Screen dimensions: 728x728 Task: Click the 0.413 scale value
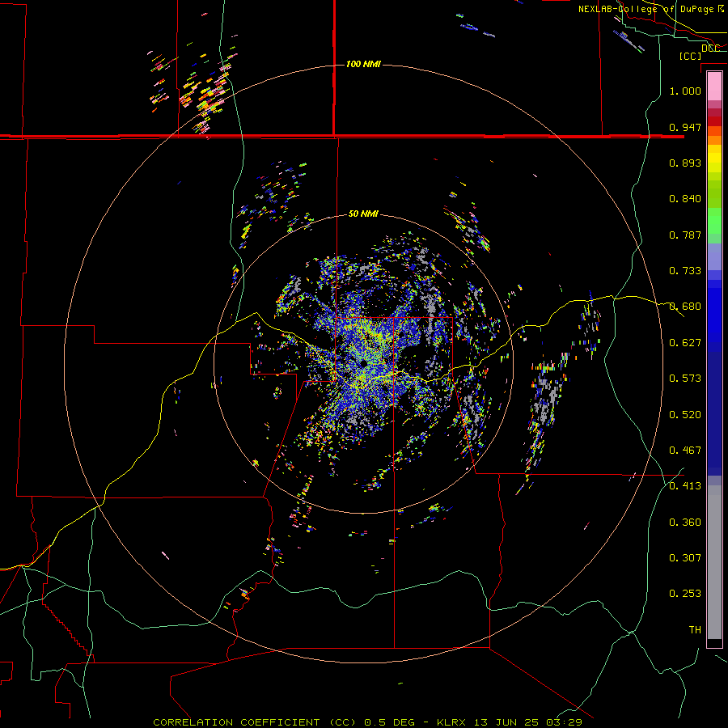pos(685,486)
